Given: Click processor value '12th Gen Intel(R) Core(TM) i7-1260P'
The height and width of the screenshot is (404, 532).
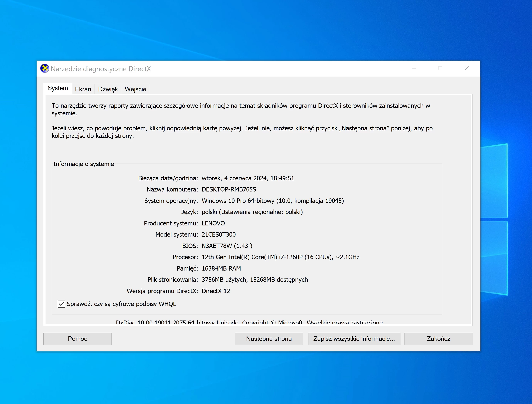Looking at the screenshot, I should point(252,257).
